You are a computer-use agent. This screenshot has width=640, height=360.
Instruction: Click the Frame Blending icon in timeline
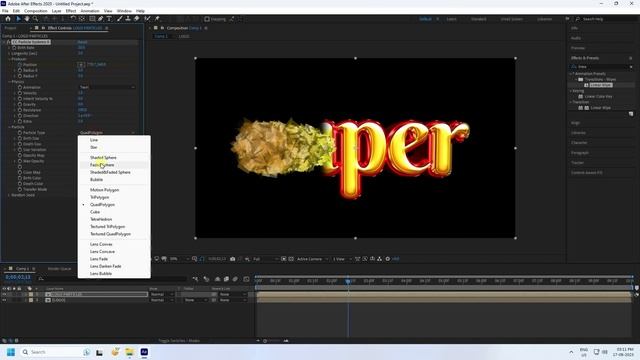[226, 279]
